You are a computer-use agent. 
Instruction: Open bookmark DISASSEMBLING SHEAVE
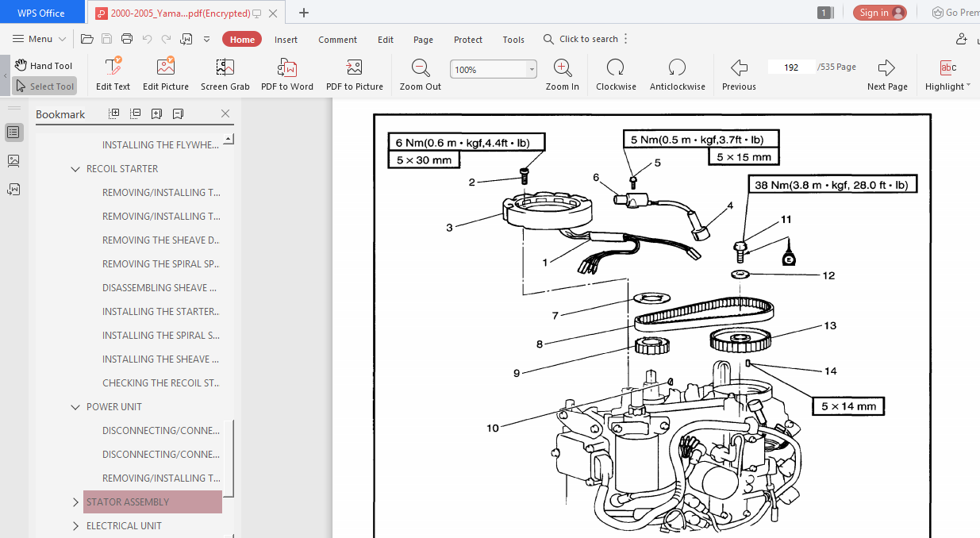[160, 288]
